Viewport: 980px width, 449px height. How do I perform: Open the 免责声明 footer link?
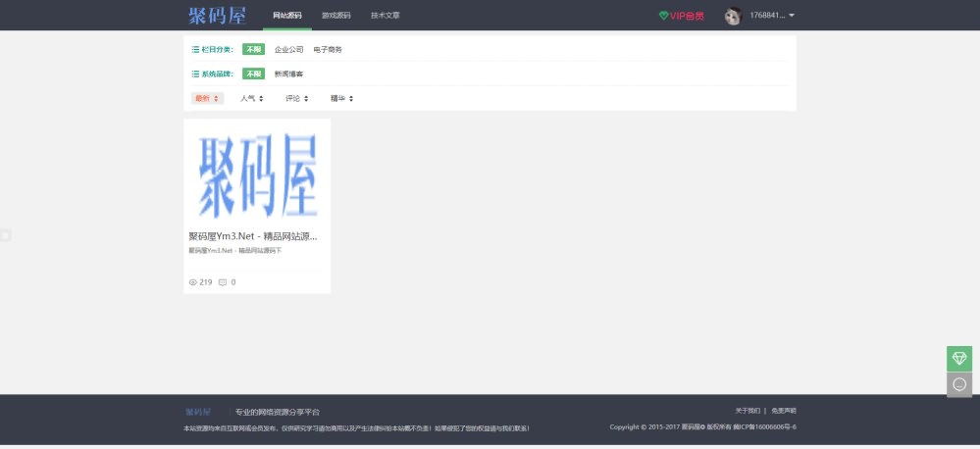784,411
